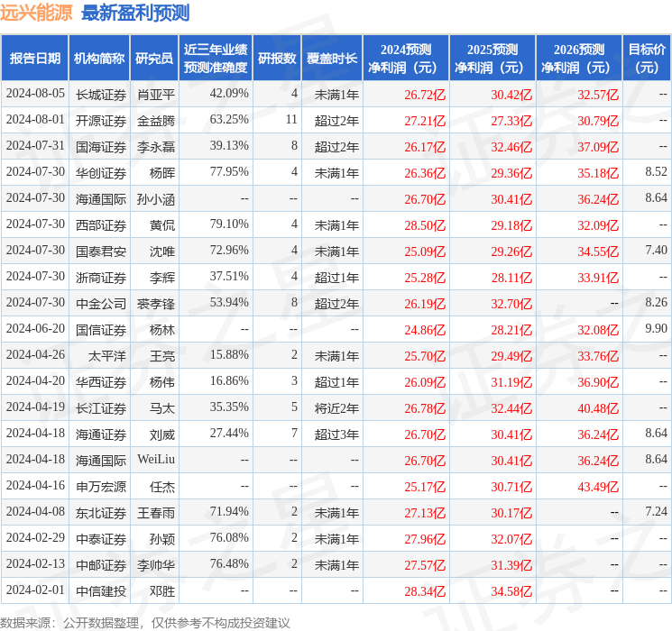Image resolution: width=672 pixels, height=631 pixels.
Task: Click analyst name 肖亚平
Action: 156,95
